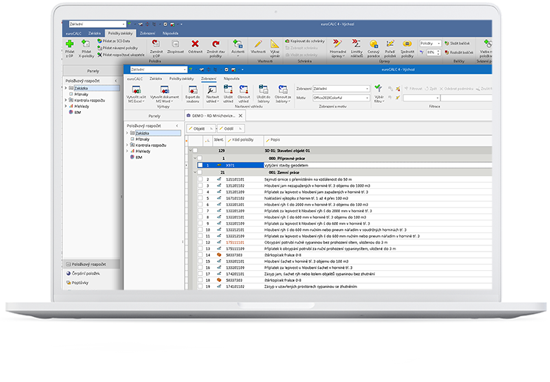Screen dimensions: 550x382
Task: Click the Objekt filter button
Action: 201,129
